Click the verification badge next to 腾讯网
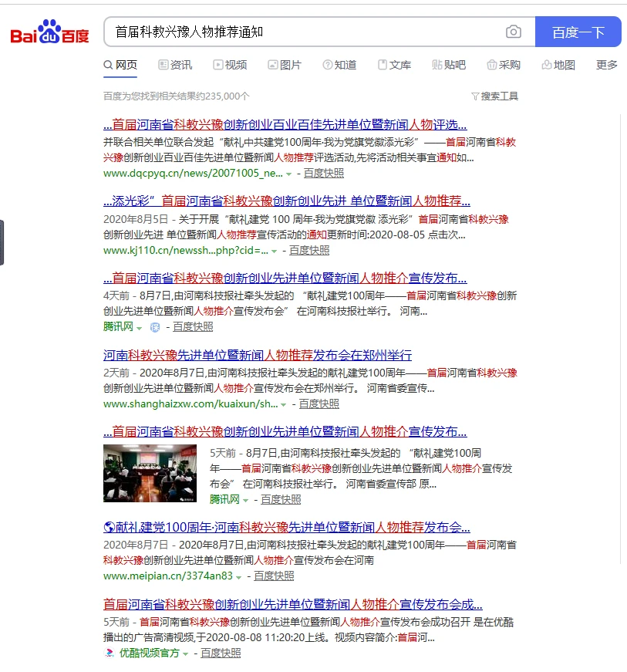This screenshot has height=672, width=627. click(154, 327)
